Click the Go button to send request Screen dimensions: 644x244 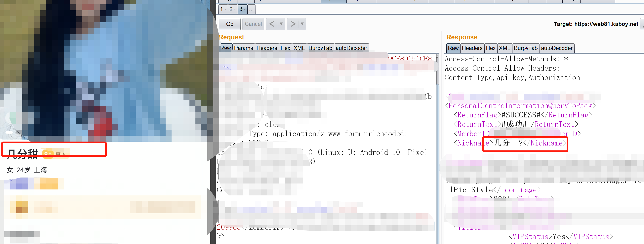pos(230,23)
